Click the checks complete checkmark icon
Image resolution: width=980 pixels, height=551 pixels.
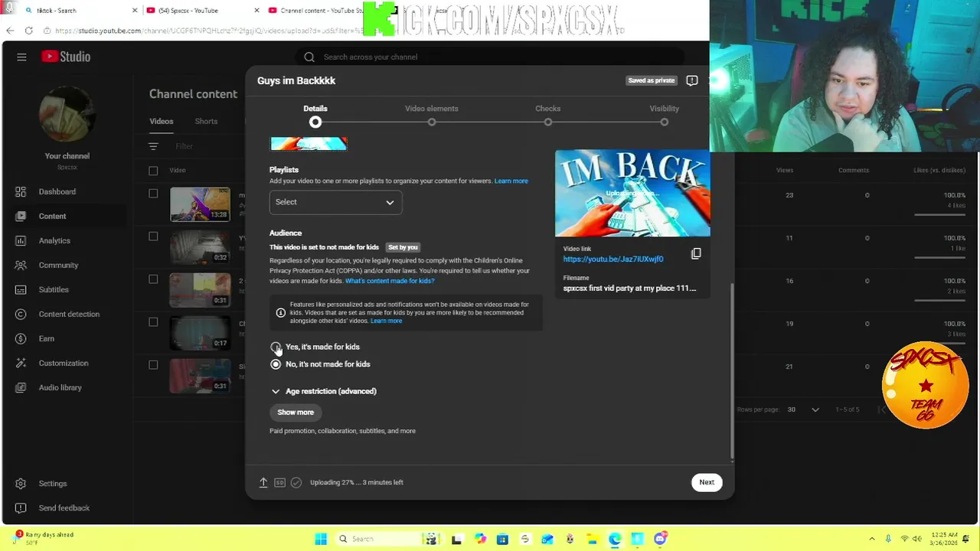(x=296, y=482)
